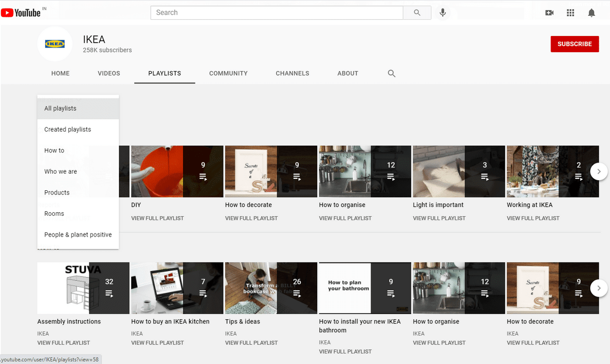Click VIEW FULL PLAYLIST under Tips & ideas
The image size is (610, 364).
click(252, 343)
